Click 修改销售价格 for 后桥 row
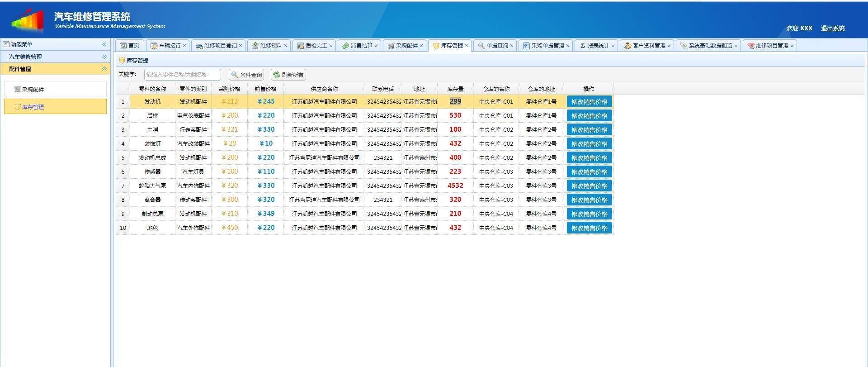This screenshot has height=367, width=868. pos(589,116)
